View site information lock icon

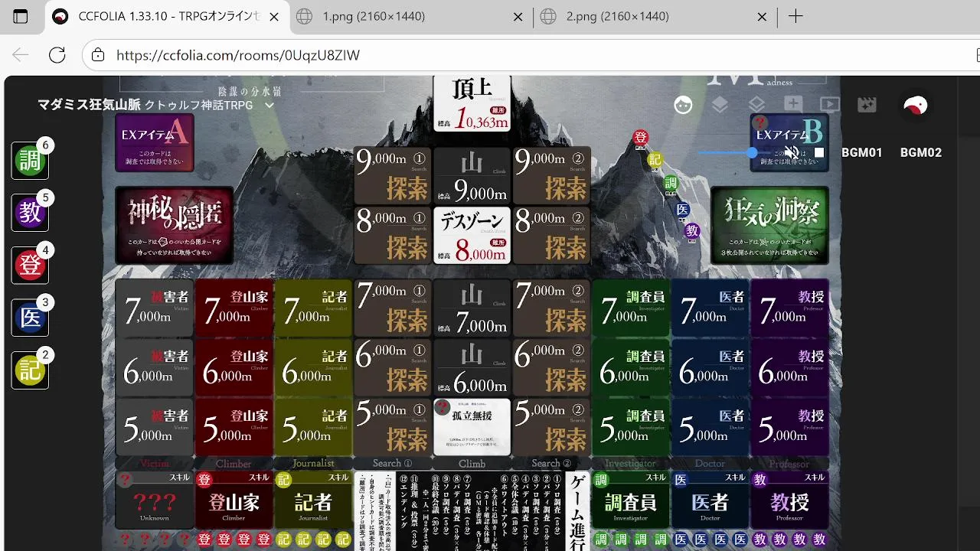tap(97, 55)
